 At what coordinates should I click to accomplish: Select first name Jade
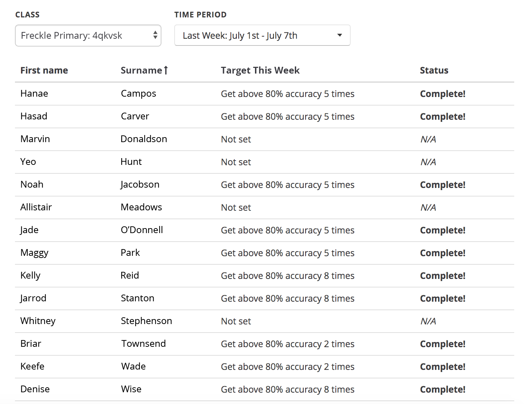[x=29, y=230]
